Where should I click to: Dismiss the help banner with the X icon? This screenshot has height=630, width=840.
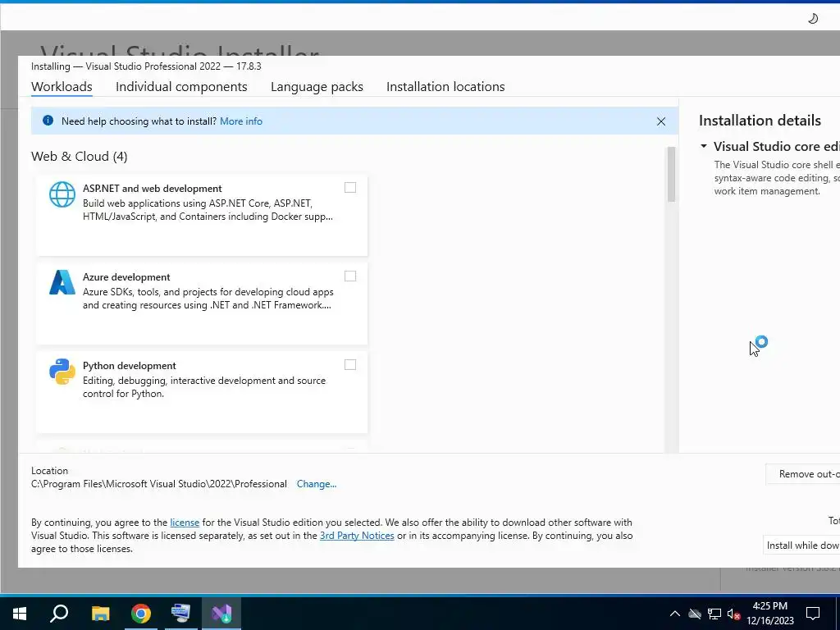[x=661, y=121]
